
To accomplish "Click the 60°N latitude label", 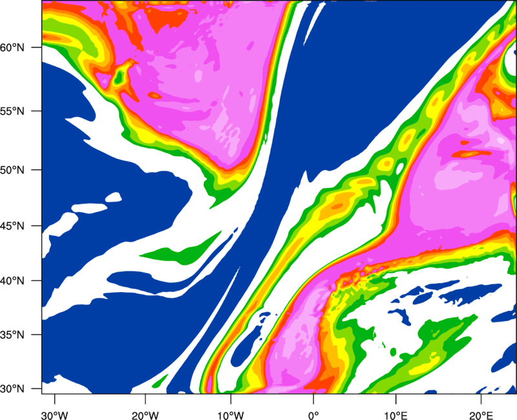I will click(12, 47).
